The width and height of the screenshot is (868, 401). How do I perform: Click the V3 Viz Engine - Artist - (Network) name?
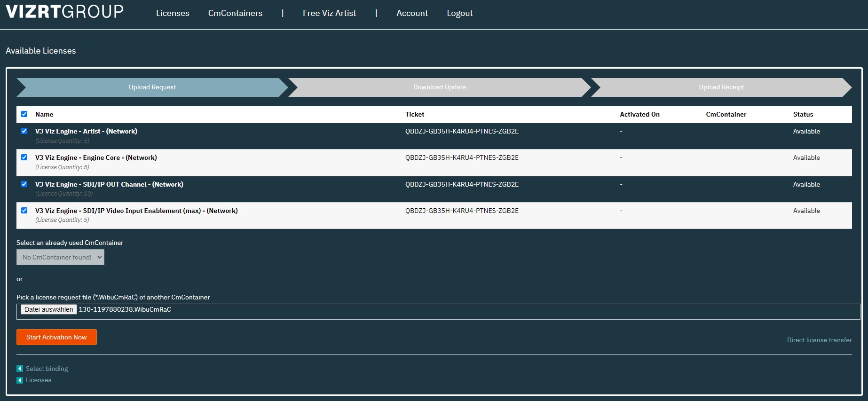[x=86, y=131]
